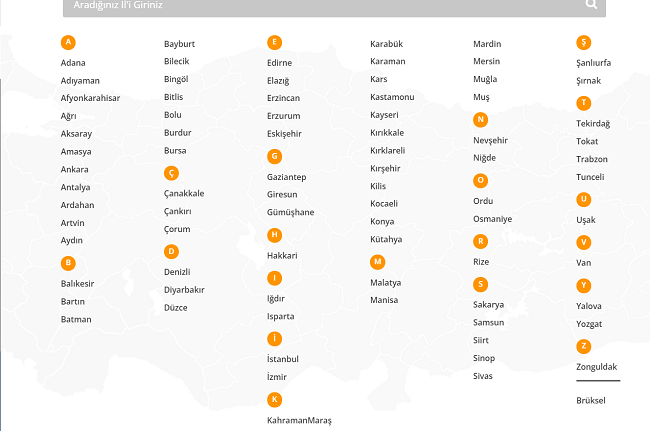The image size is (650, 431).
Task: Open the Gaziantep link
Action: pos(286,177)
